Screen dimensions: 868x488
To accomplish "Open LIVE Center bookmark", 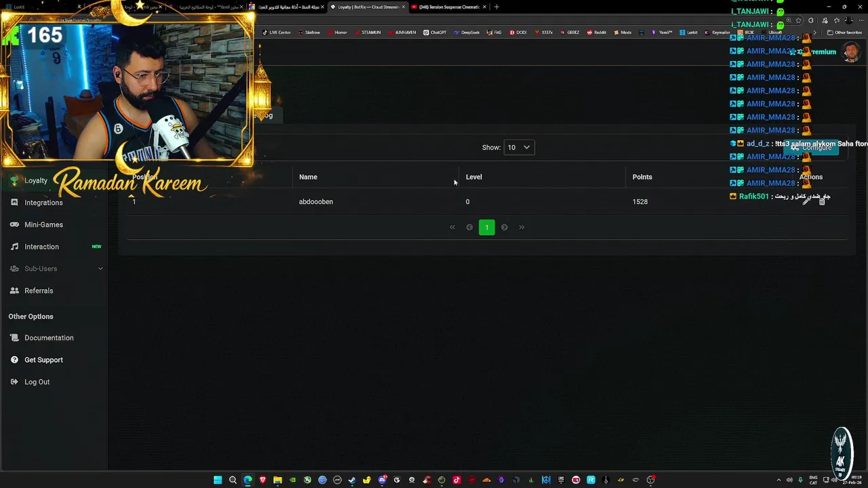I will [x=277, y=33].
